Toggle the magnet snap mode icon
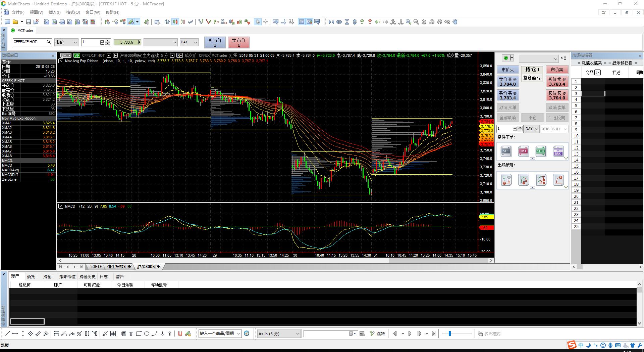 coord(180,334)
